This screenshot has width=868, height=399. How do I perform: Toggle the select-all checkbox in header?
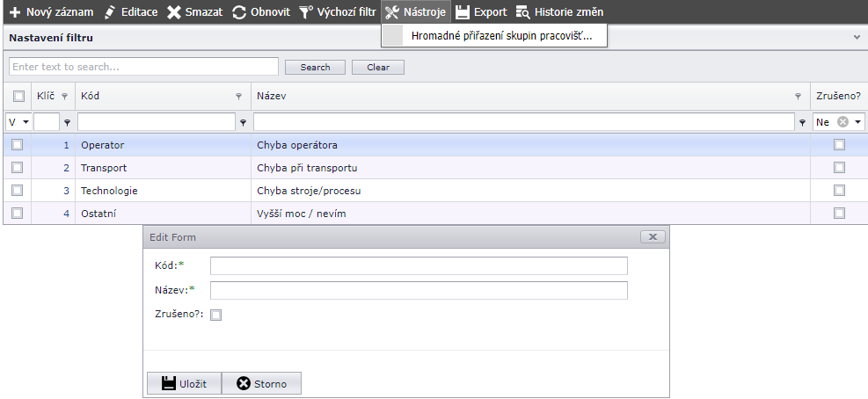(18, 96)
